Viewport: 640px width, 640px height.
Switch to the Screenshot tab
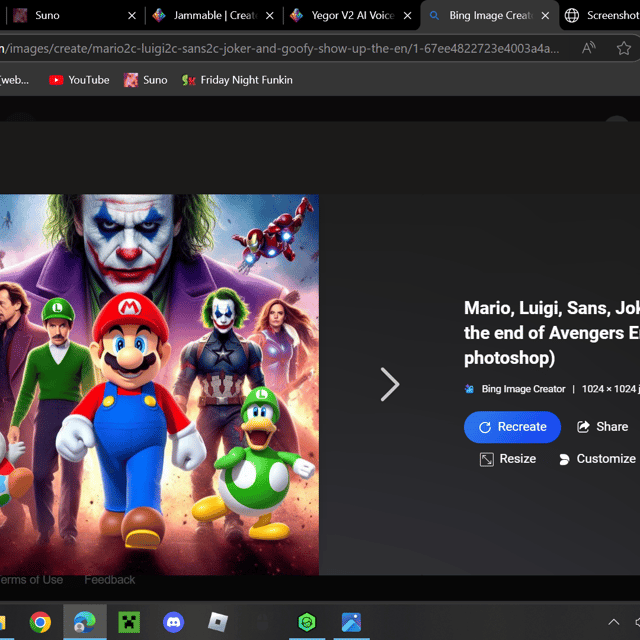[600, 16]
